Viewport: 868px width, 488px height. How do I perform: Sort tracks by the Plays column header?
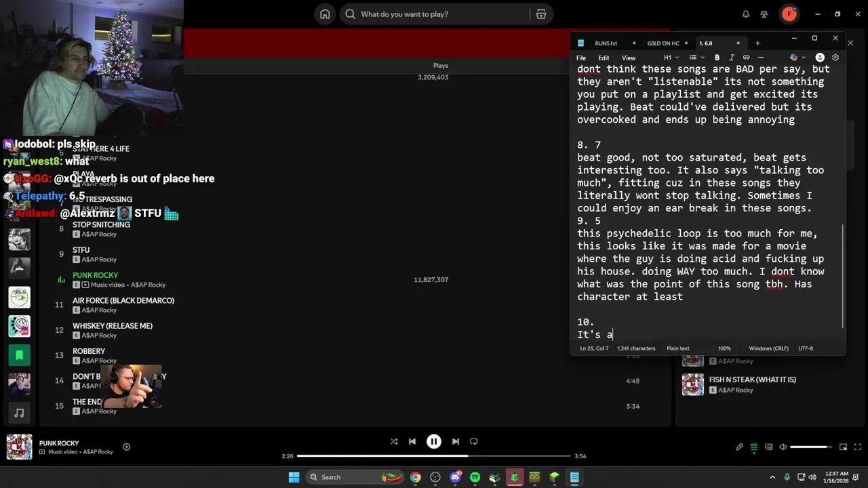tap(441, 66)
